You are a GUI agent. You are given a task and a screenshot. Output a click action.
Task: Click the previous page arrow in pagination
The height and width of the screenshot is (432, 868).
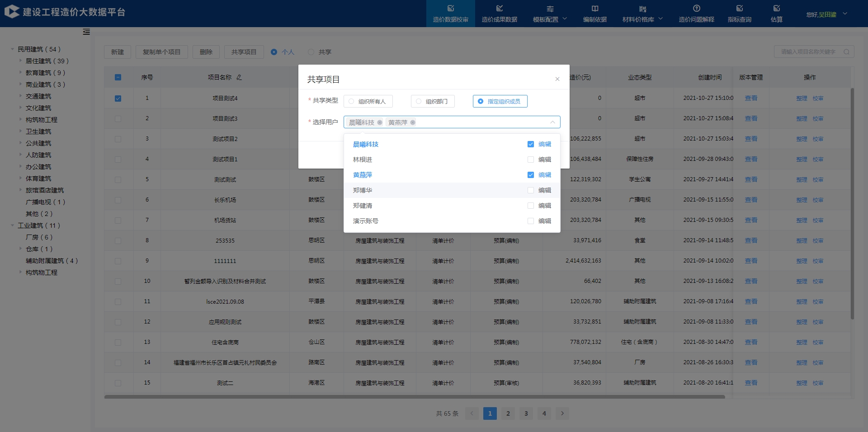click(472, 413)
